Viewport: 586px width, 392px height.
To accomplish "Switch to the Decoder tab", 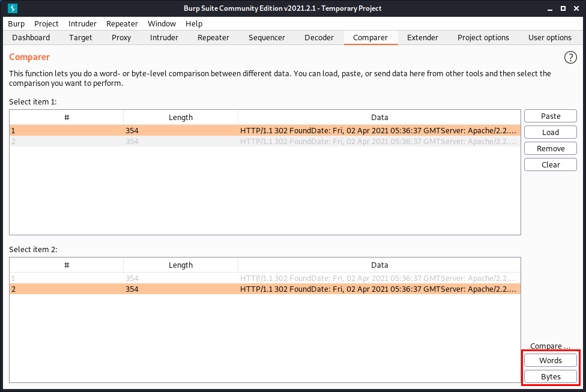I will point(319,37).
